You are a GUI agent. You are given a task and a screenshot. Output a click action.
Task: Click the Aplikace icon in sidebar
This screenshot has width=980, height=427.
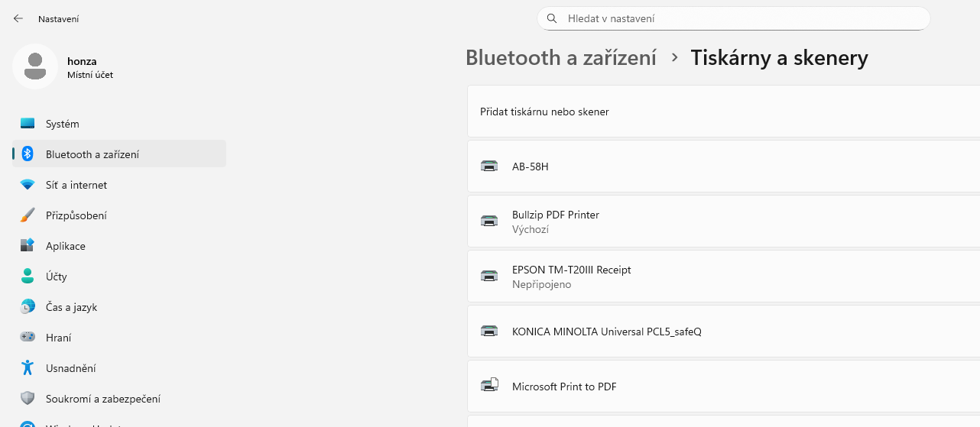28,246
